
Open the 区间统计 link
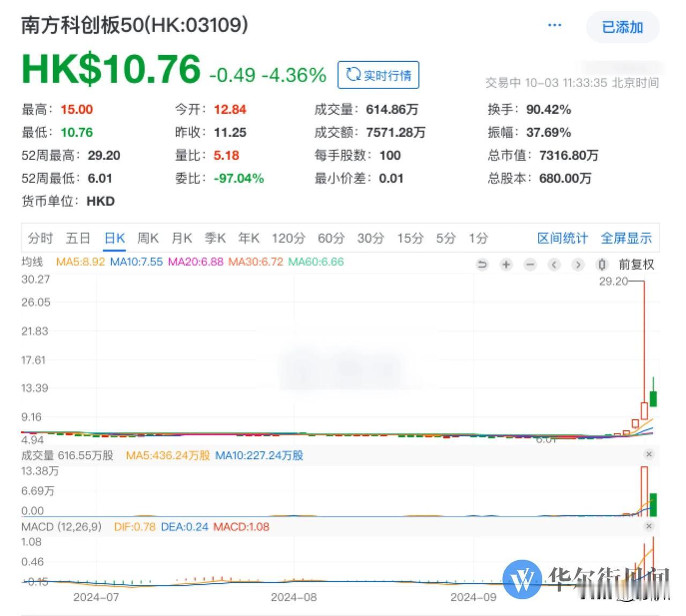tap(563, 238)
